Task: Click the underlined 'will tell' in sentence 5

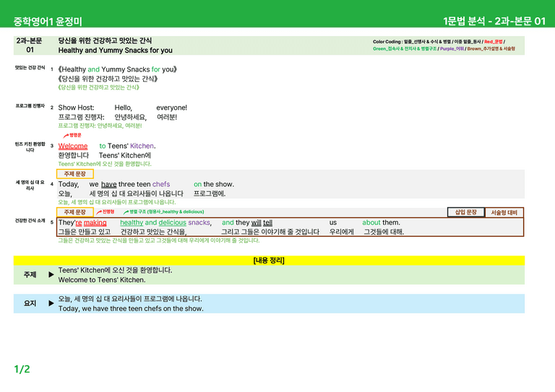Action: pyautogui.click(x=262, y=222)
